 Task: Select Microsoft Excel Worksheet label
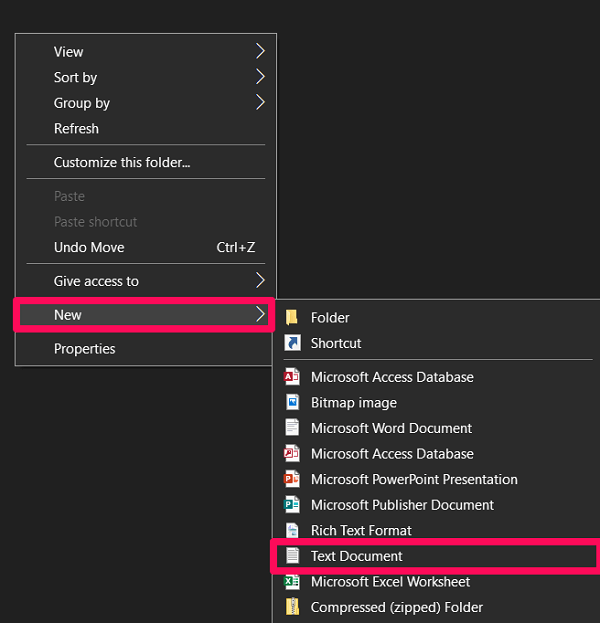(390, 582)
